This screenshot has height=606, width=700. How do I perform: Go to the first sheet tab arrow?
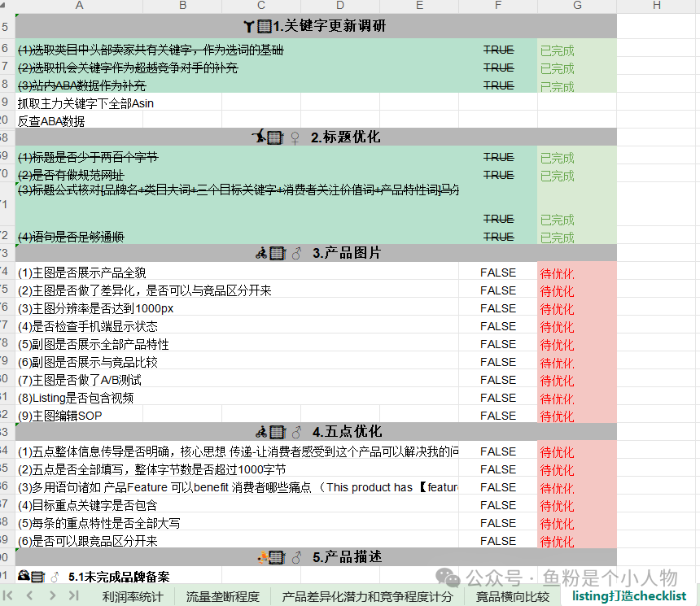click(x=7, y=595)
